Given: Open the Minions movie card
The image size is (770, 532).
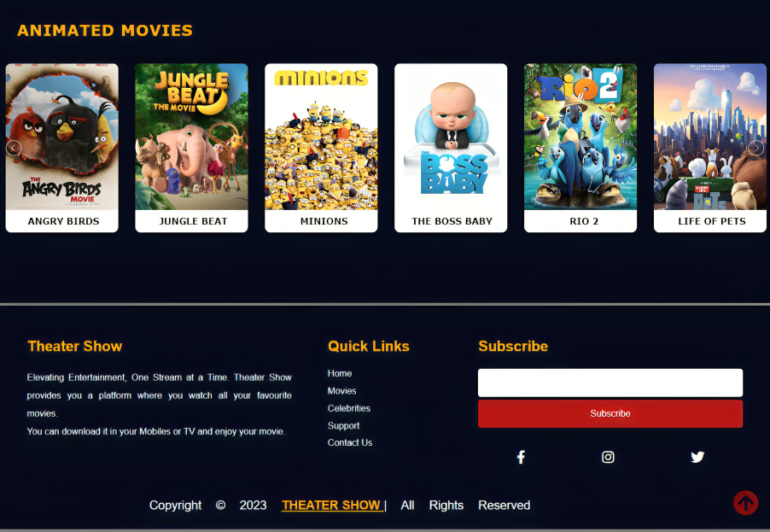Looking at the screenshot, I should pos(321,138).
